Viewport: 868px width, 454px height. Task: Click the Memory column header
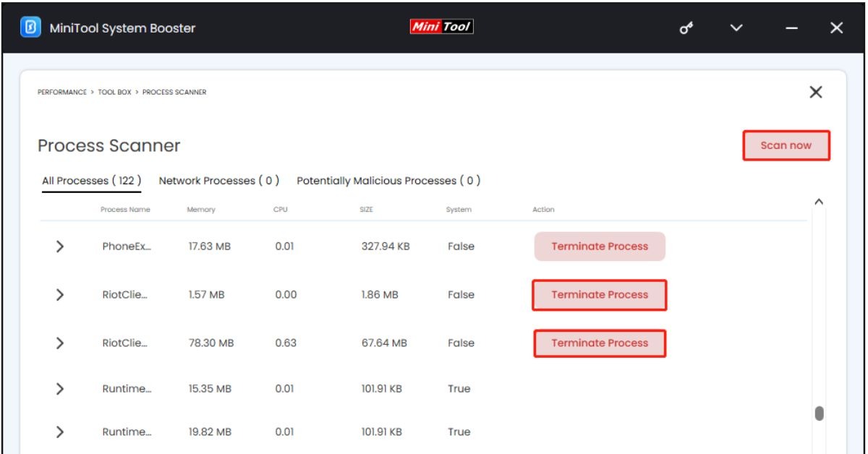pyautogui.click(x=200, y=210)
